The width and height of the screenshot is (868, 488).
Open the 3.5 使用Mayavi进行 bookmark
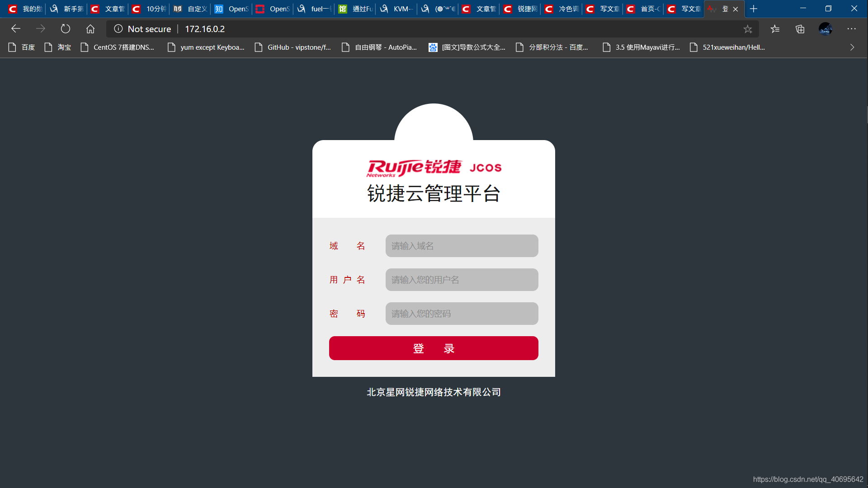tap(641, 47)
